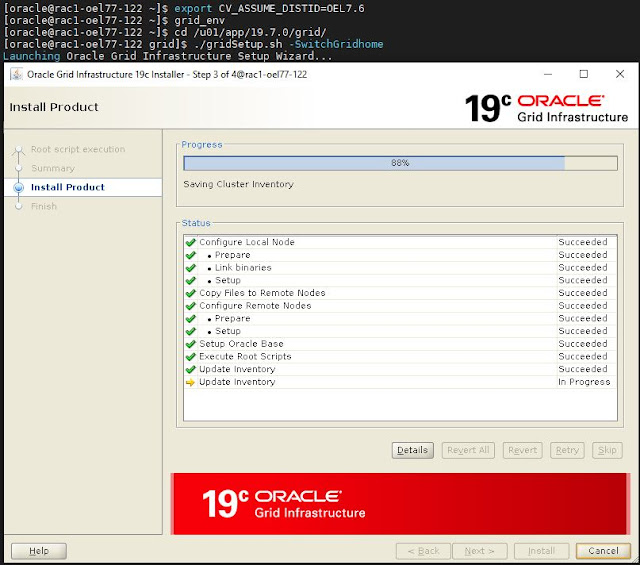Click the Revert button
640x565 pixels.
[x=522, y=450]
